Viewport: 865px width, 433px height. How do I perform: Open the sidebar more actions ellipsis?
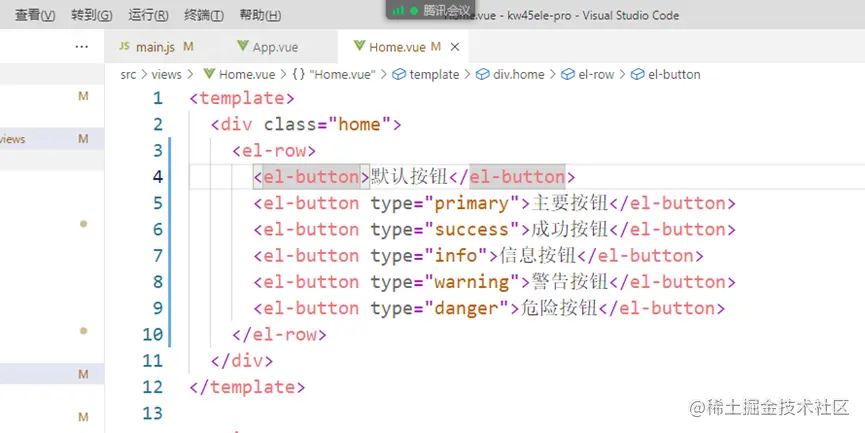pos(82,47)
